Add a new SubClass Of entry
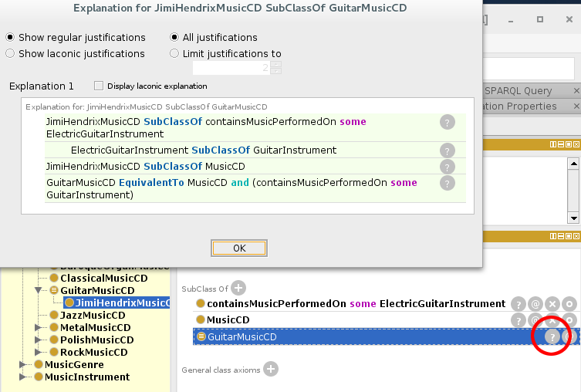581x392 pixels. pyautogui.click(x=238, y=288)
